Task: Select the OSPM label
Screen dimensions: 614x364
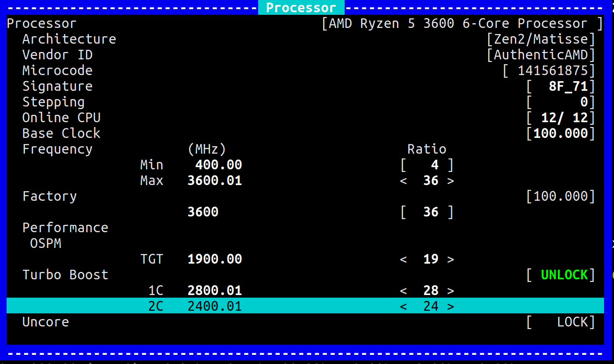Action: click(x=45, y=244)
